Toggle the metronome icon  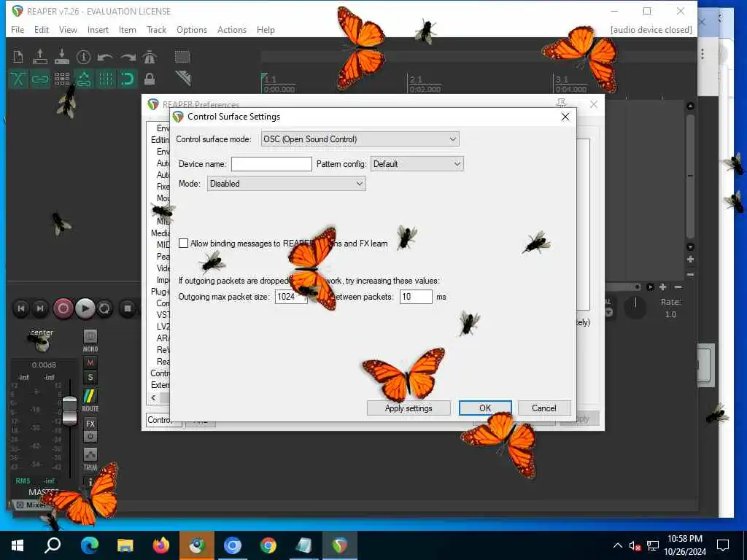(x=150, y=57)
